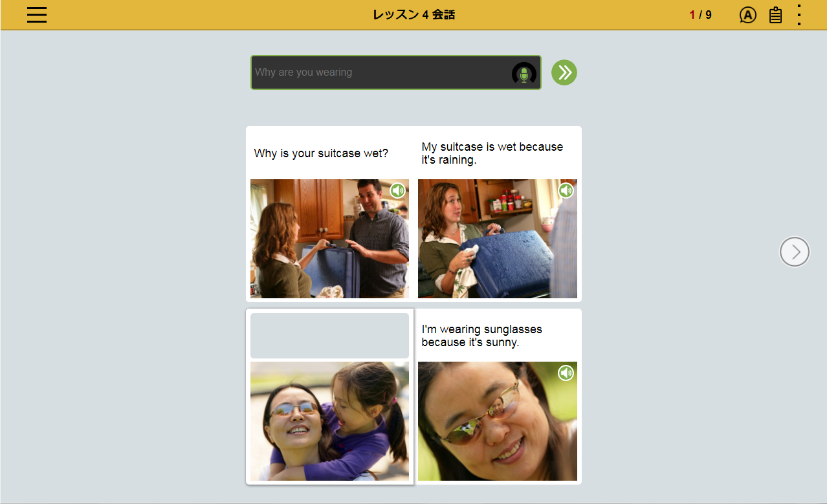Click the text "Why is your suitcase wet?"

[321, 153]
